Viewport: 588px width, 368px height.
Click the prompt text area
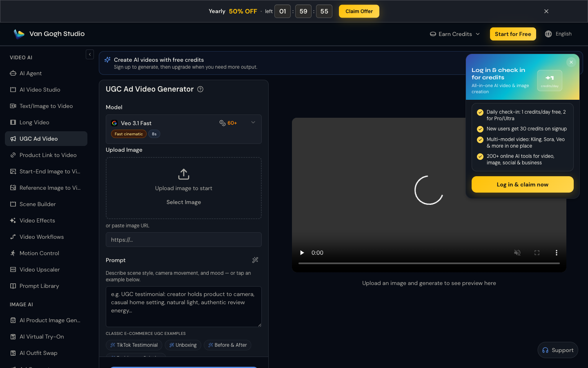[184, 307]
